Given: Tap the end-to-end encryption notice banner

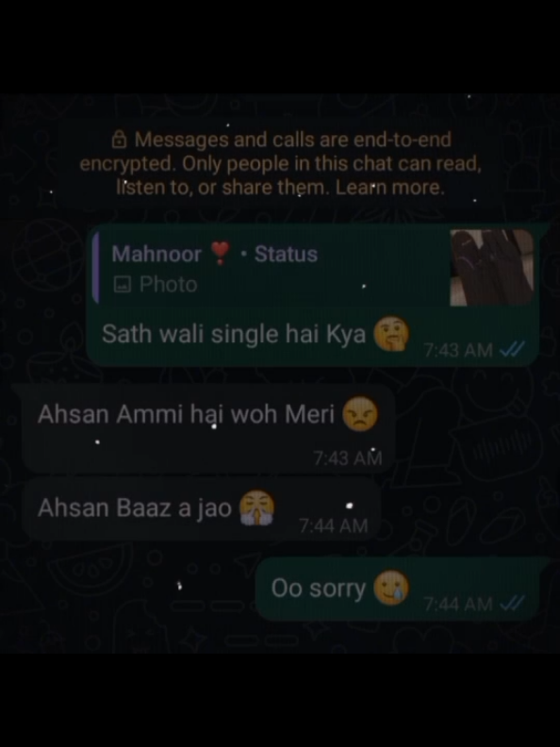Looking at the screenshot, I should coord(280,163).
